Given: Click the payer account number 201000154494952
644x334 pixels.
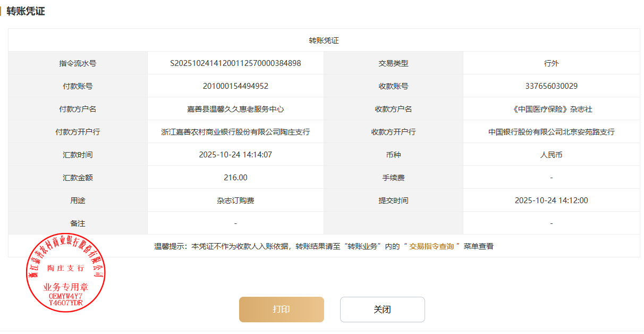Looking at the screenshot, I should coord(235,86).
